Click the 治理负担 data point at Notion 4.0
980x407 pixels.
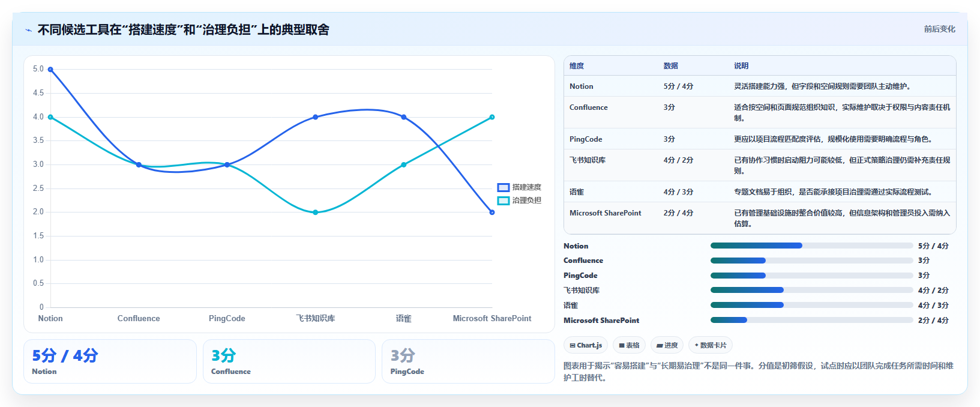(x=50, y=117)
